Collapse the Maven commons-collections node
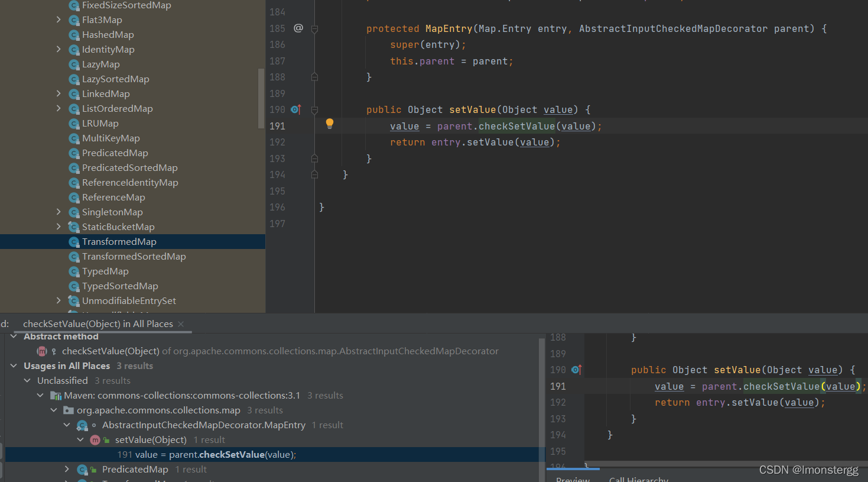 click(x=40, y=396)
